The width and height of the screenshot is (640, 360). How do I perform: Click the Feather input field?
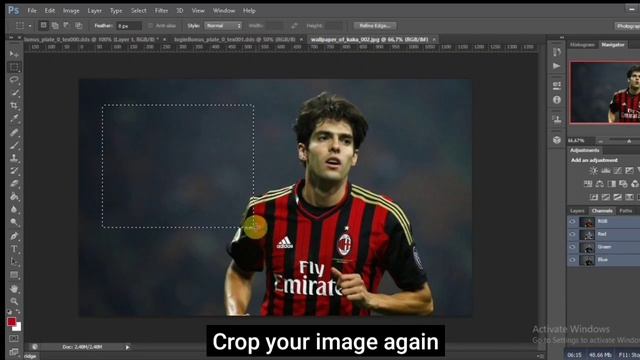pos(129,26)
